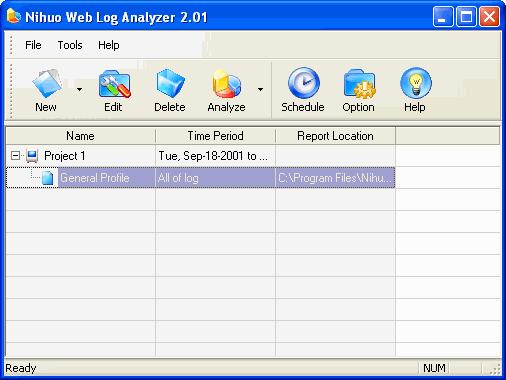This screenshot has height=380, width=506.
Task: Open the Analyze dropdown arrow
Action: coord(260,89)
